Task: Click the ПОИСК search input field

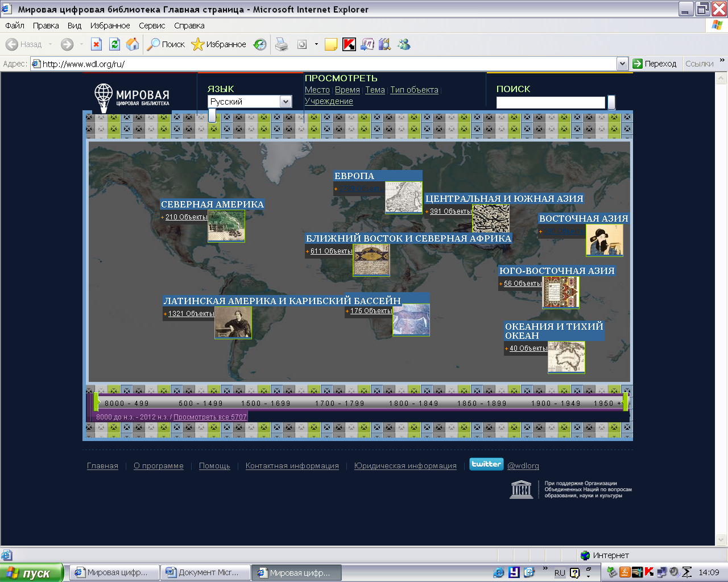Action: (x=551, y=102)
